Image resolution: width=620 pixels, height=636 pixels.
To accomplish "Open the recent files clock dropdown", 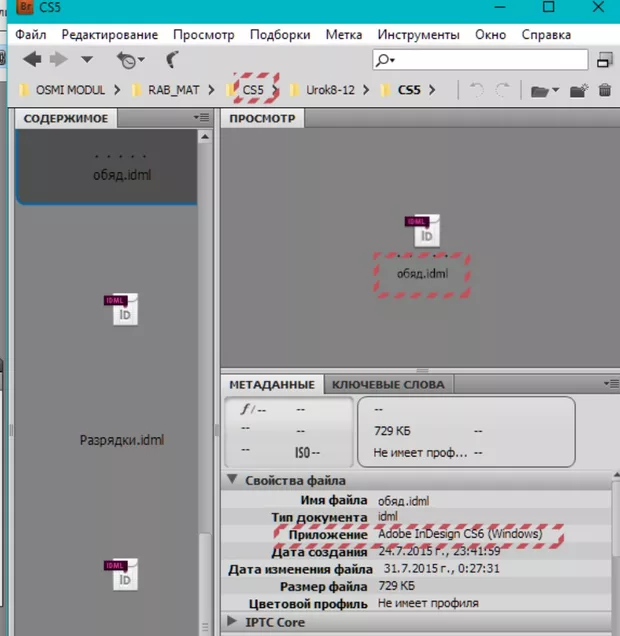I will pos(130,60).
